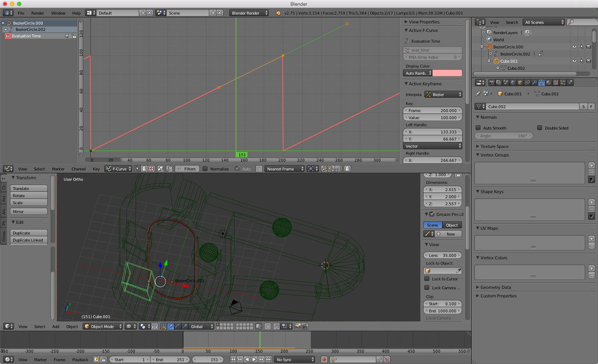Image resolution: width=598 pixels, height=364 pixels.
Task: Click Blender info editor type icon
Action: 9,12
